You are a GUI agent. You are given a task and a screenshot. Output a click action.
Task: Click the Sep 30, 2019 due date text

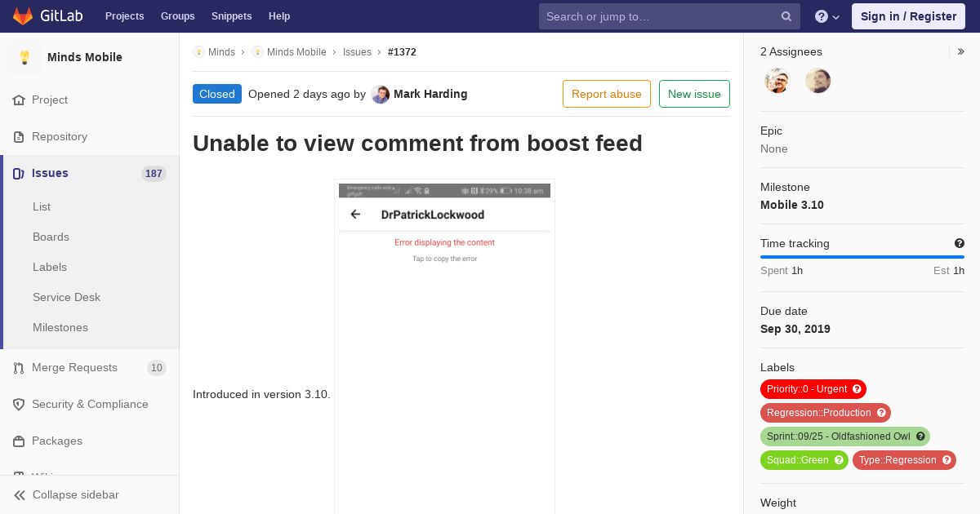(795, 329)
